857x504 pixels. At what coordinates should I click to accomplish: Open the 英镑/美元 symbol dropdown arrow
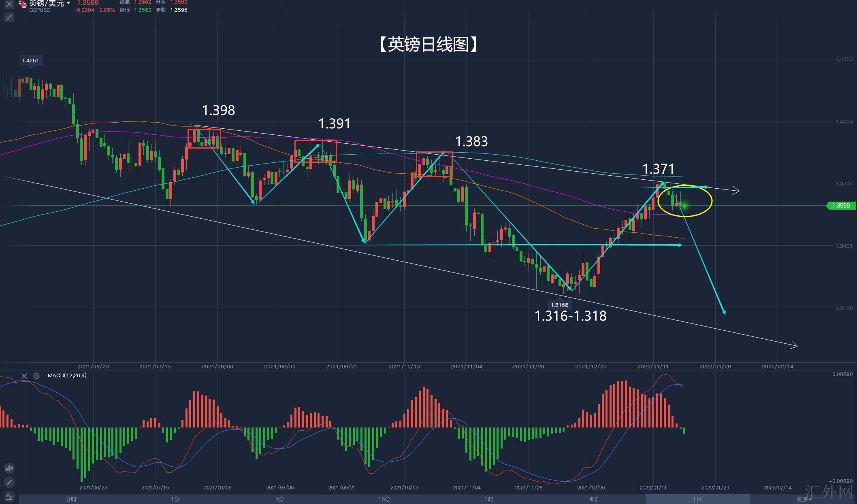coord(68,3)
